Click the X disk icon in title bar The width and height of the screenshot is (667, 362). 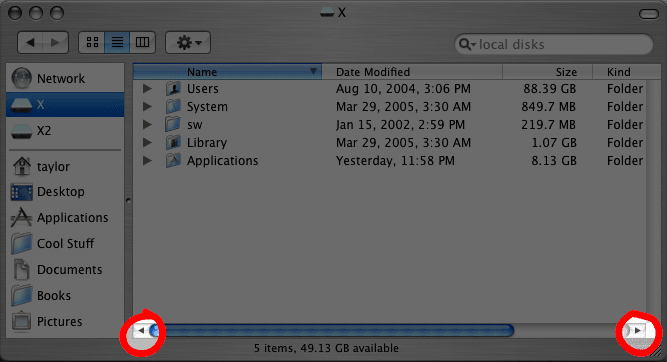point(327,13)
